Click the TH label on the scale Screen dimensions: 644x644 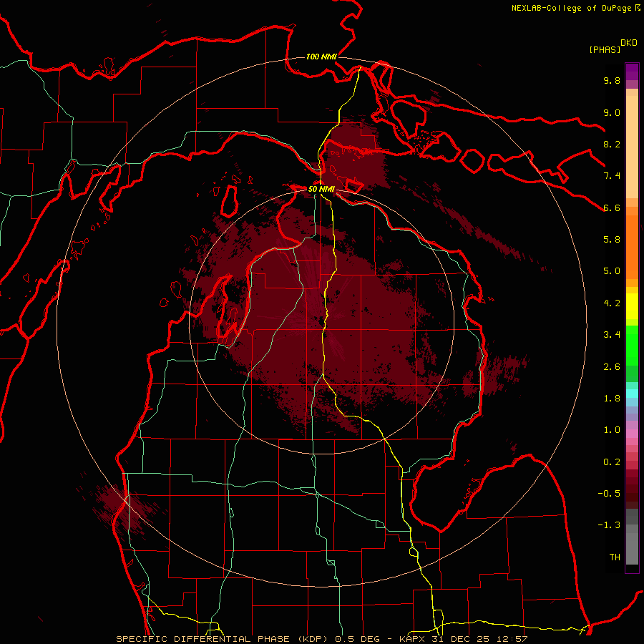(x=615, y=557)
